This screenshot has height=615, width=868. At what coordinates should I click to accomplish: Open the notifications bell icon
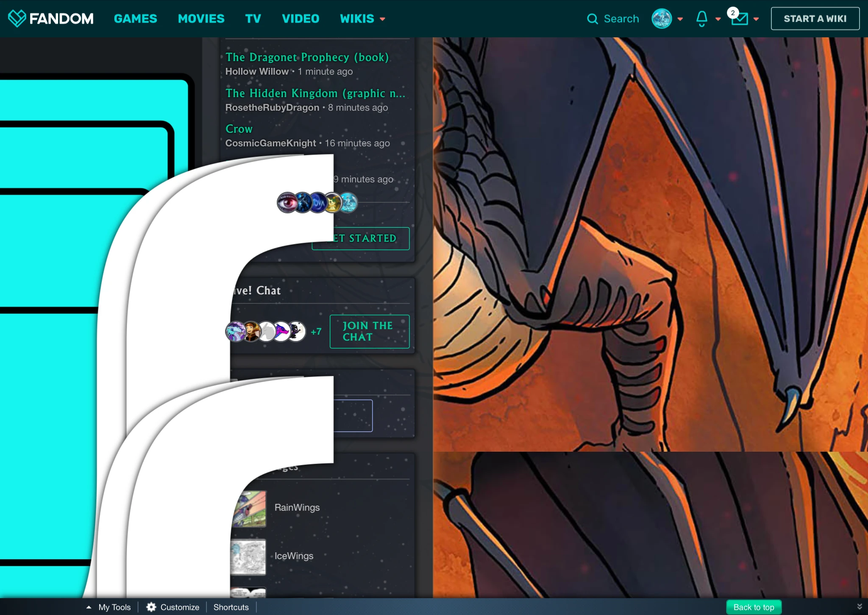702,19
